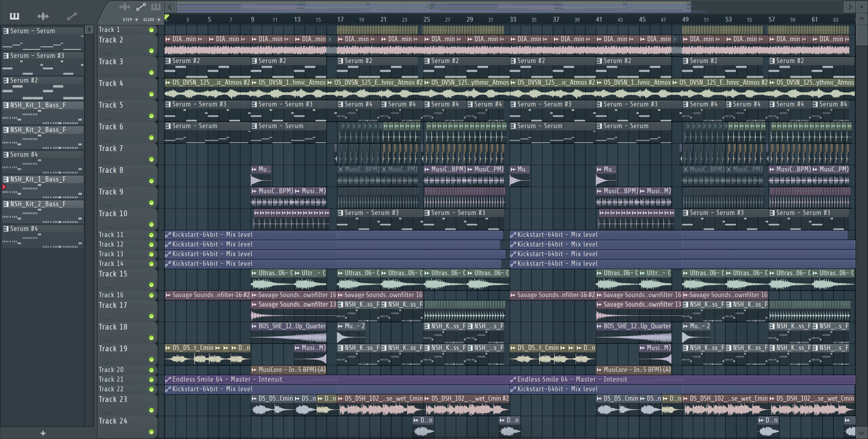The image size is (868, 439).
Task: Open first Savage Sounds..nfilter 16 #2 clip menu
Action: pyautogui.click(x=168, y=295)
